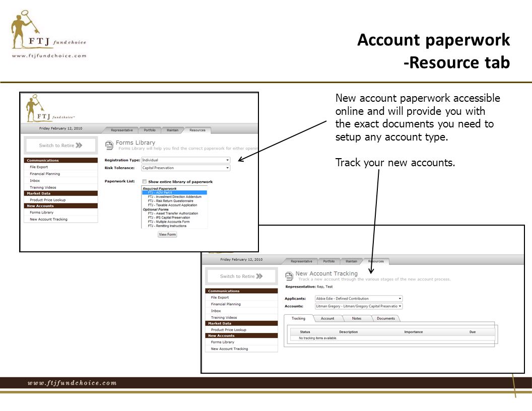Click the Description column header
Screen dimensions: 532x411
(x=348, y=331)
